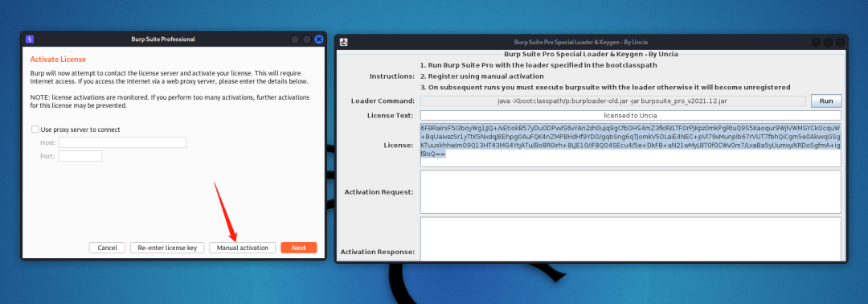This screenshot has height=304, width=868.
Task: Click inside the generated License text area
Action: (631, 145)
